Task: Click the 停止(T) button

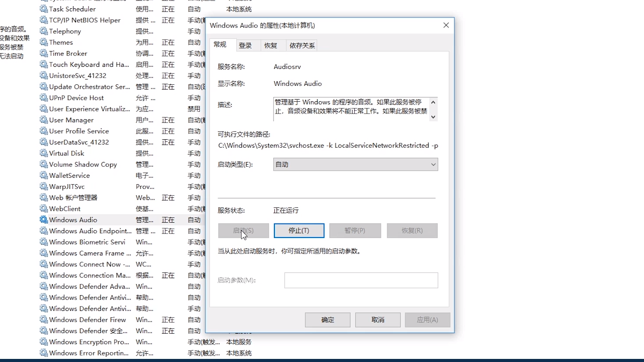Action: tap(299, 231)
